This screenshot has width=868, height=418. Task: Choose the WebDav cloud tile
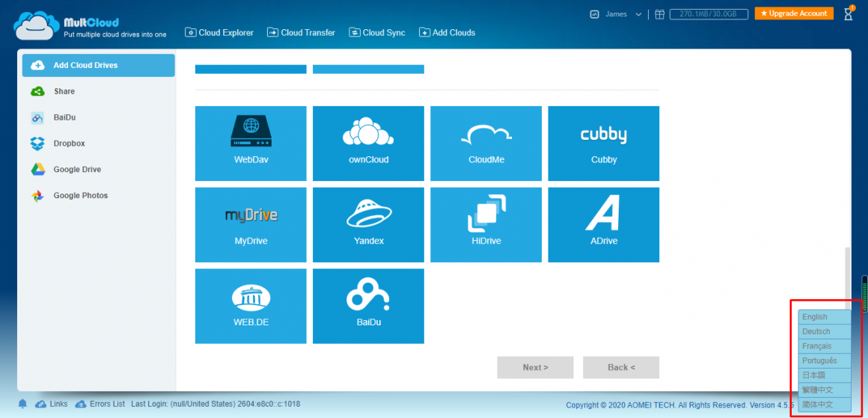click(x=251, y=144)
